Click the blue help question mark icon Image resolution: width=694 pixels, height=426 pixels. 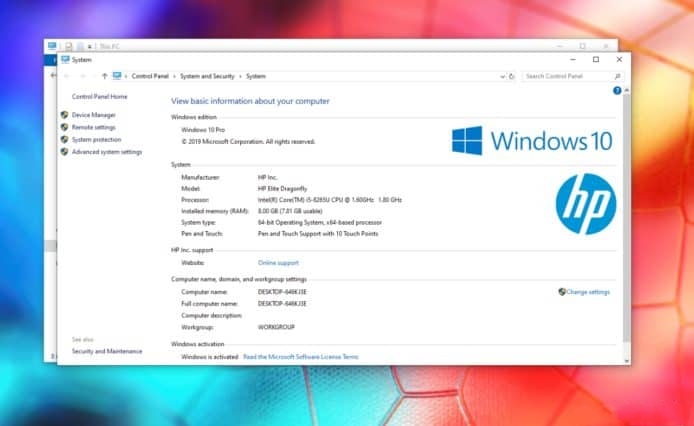tap(617, 91)
